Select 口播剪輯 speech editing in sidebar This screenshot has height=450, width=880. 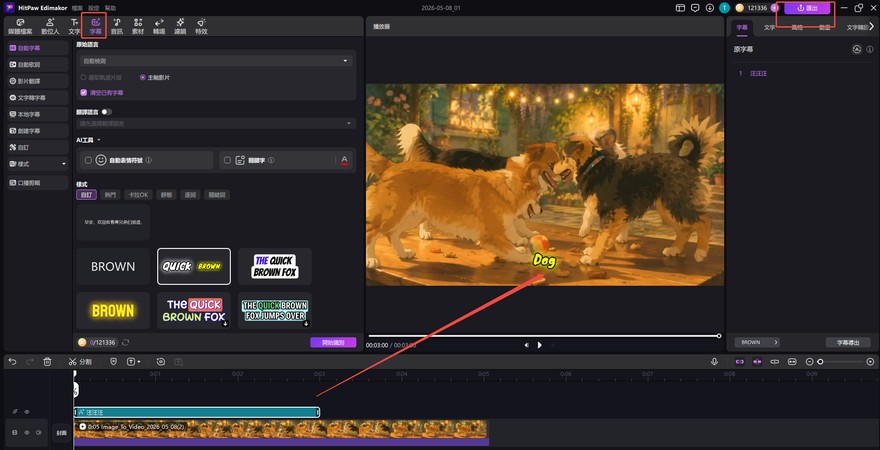point(38,183)
